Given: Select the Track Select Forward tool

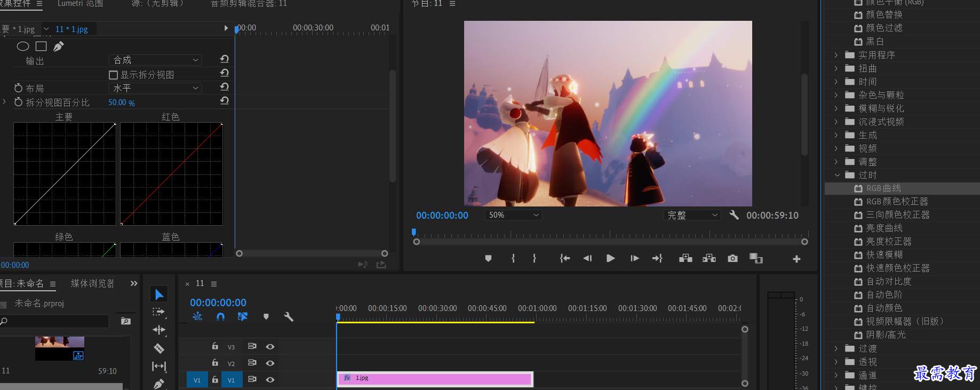Looking at the screenshot, I should point(159,312).
